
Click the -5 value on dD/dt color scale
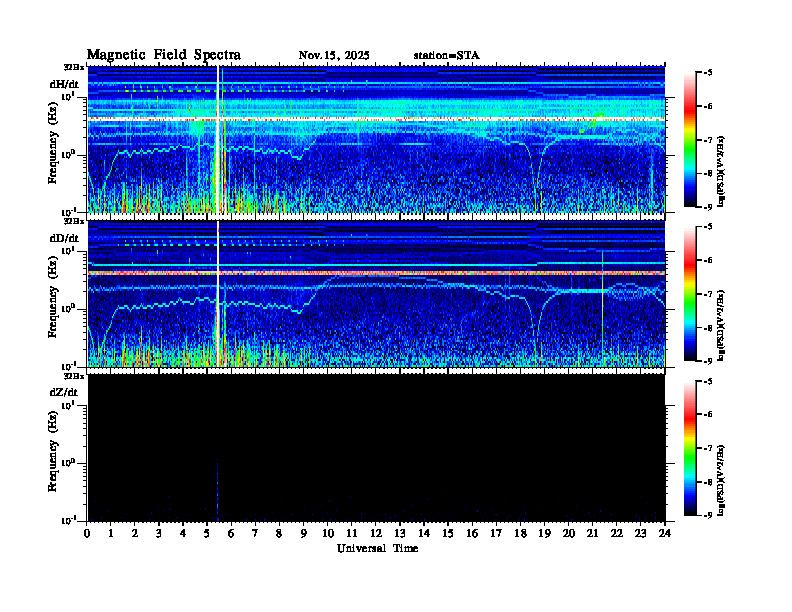pyautogui.click(x=708, y=227)
